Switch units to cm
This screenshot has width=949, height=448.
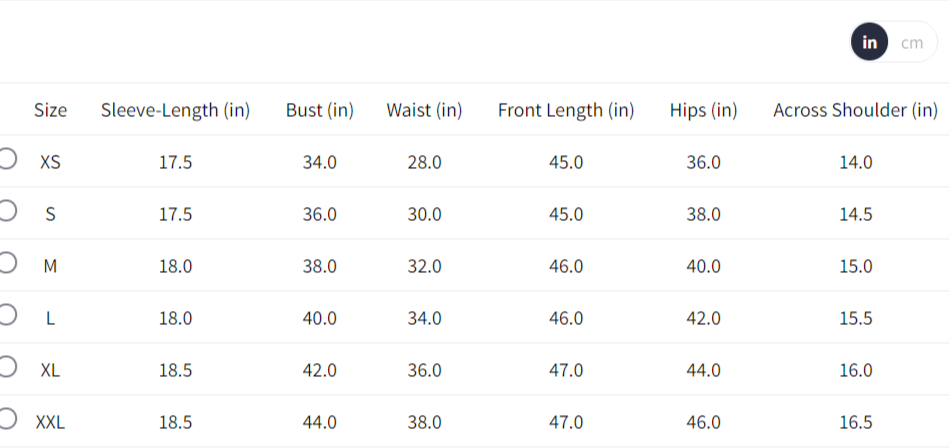click(x=911, y=43)
